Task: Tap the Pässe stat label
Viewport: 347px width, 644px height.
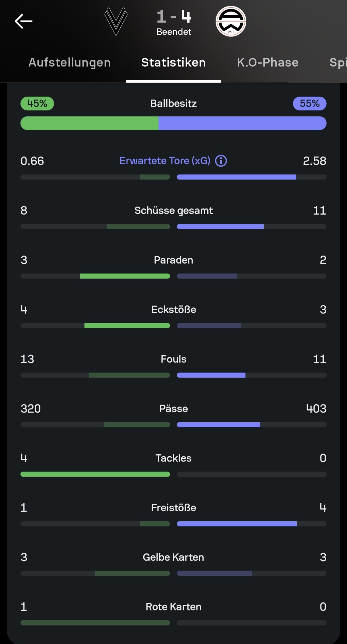Action: tap(173, 409)
